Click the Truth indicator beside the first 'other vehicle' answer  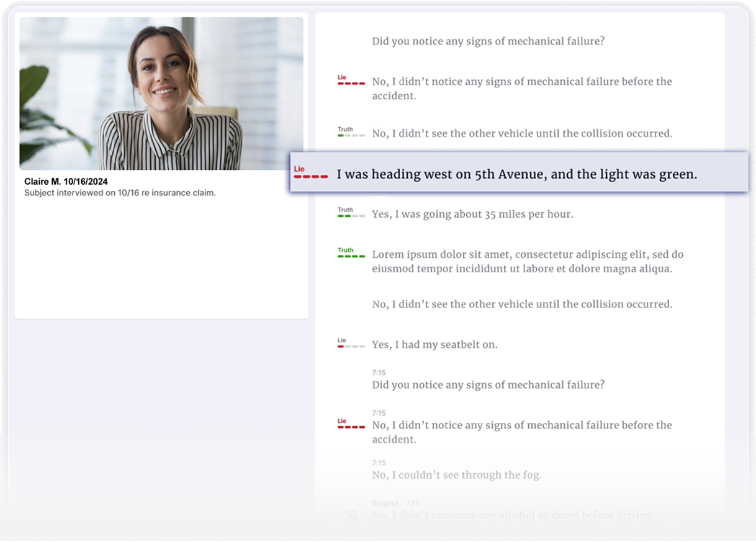351,132
